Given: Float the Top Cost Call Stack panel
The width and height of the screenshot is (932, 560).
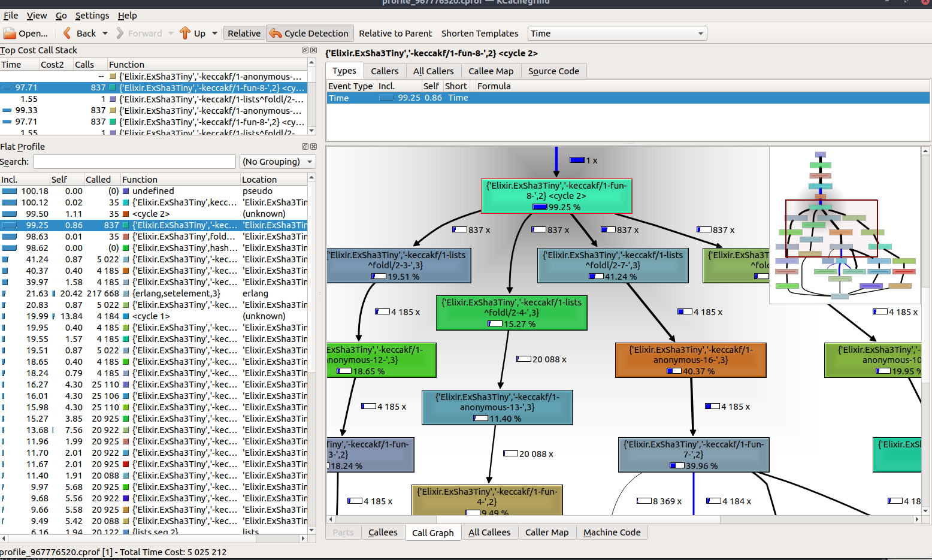Looking at the screenshot, I should 305,50.
